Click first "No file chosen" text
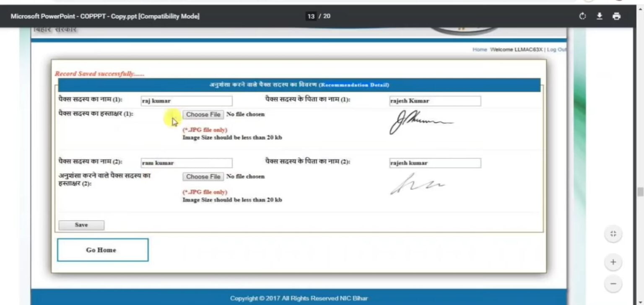The width and height of the screenshot is (644, 305). pyautogui.click(x=245, y=114)
